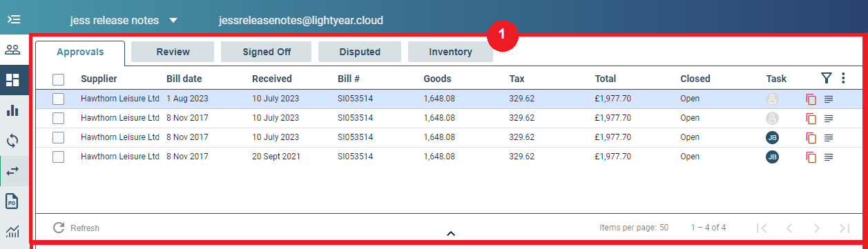Screen dimensions: 868x249
Task: Click the circular sync arrows sidebar icon
Action: tap(13, 141)
